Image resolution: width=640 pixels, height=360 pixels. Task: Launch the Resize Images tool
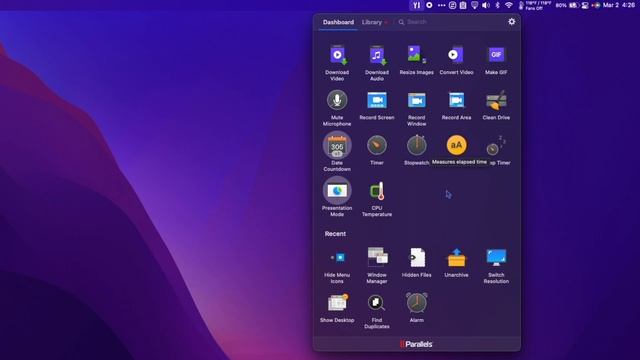click(416, 60)
